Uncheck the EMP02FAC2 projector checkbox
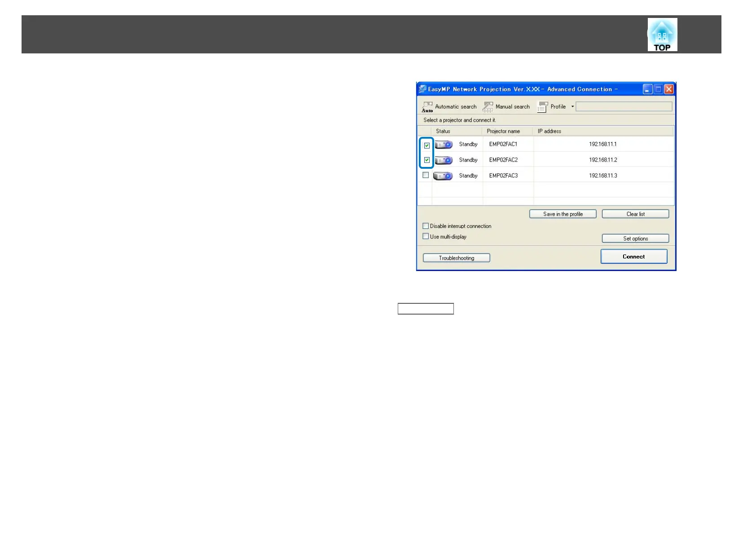Screen dimensions: 756x534 tap(427, 160)
